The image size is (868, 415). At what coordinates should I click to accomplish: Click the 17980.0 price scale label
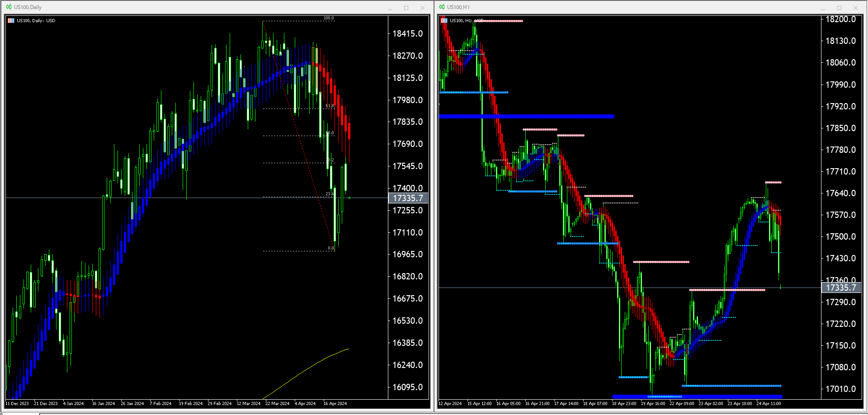[x=408, y=100]
